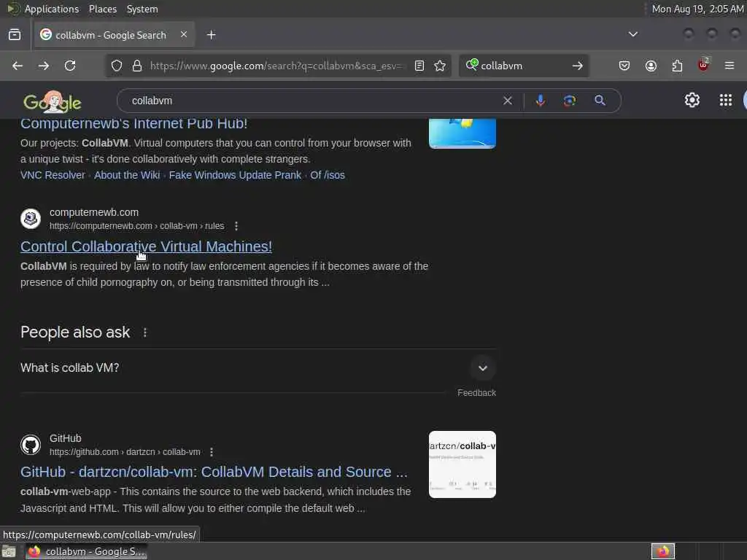Image resolution: width=747 pixels, height=560 pixels.
Task: Open the About the Wiki sitelink
Action: click(127, 175)
